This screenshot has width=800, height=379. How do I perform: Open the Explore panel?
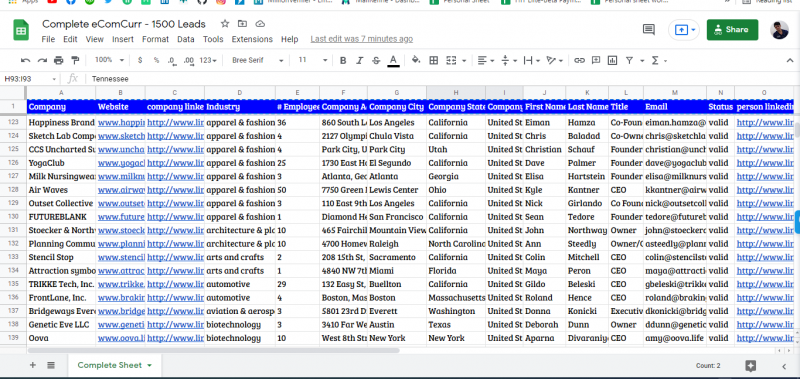[x=750, y=366]
